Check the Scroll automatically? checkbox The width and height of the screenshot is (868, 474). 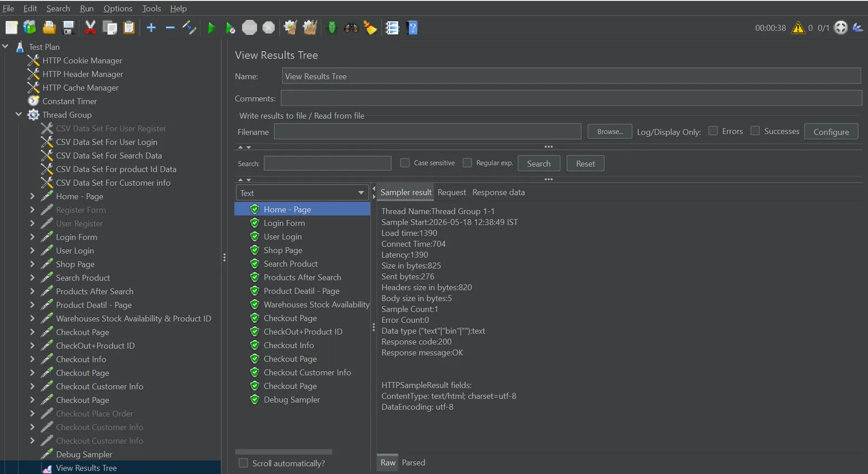[244, 463]
